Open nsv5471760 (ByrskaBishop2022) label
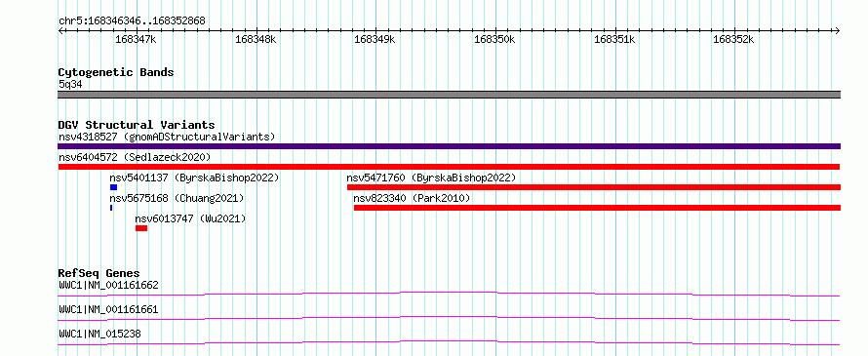868x356 pixels. pos(431,178)
